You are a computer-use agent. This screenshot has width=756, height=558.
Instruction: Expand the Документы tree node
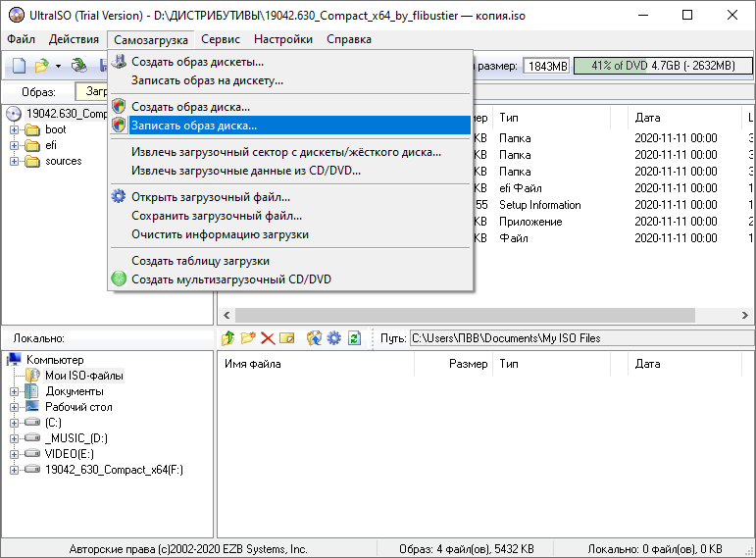click(x=14, y=391)
